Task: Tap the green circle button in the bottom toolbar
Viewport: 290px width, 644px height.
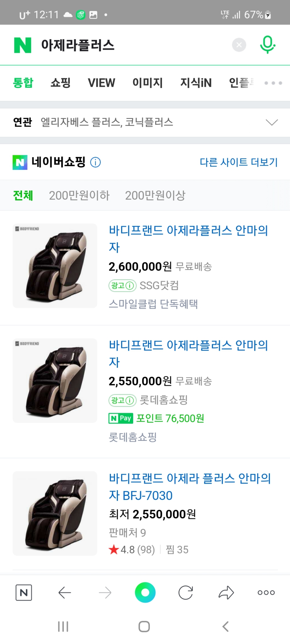Action: (x=145, y=592)
